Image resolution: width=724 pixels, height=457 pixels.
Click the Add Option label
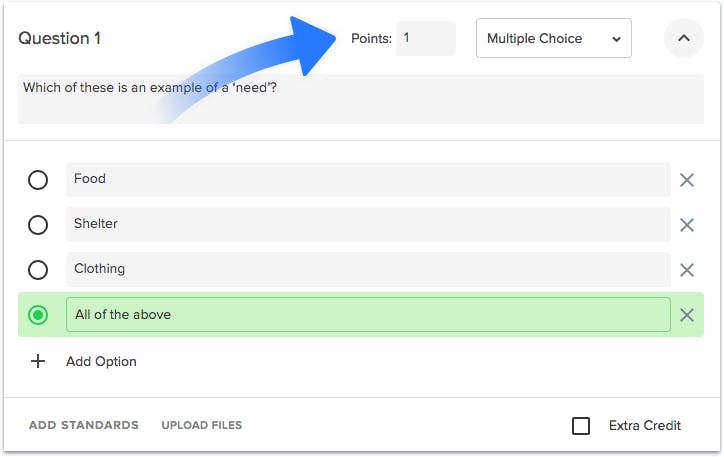coord(101,361)
